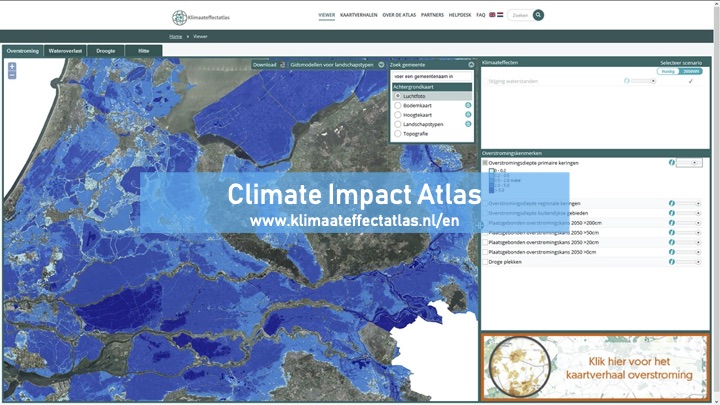Switch scenario toggle to 2050WH
This screenshot has width=720, height=405.
tap(691, 71)
